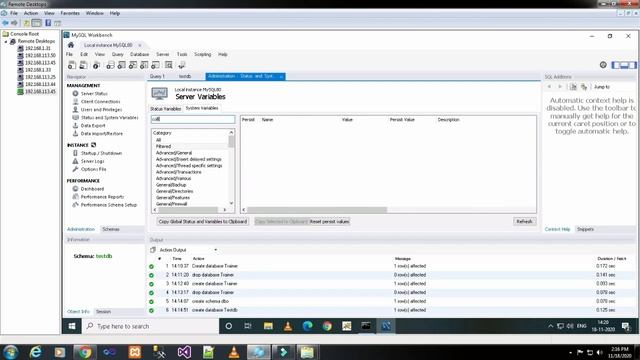Open the Server menu
This screenshot has height=360, width=640.
click(x=162, y=54)
